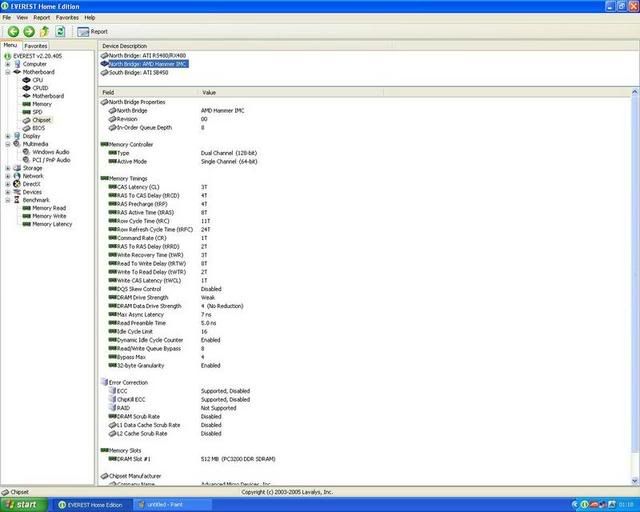This screenshot has height=512, width=640.
Task: Collapse the Benchmark tree node
Action: (7, 200)
